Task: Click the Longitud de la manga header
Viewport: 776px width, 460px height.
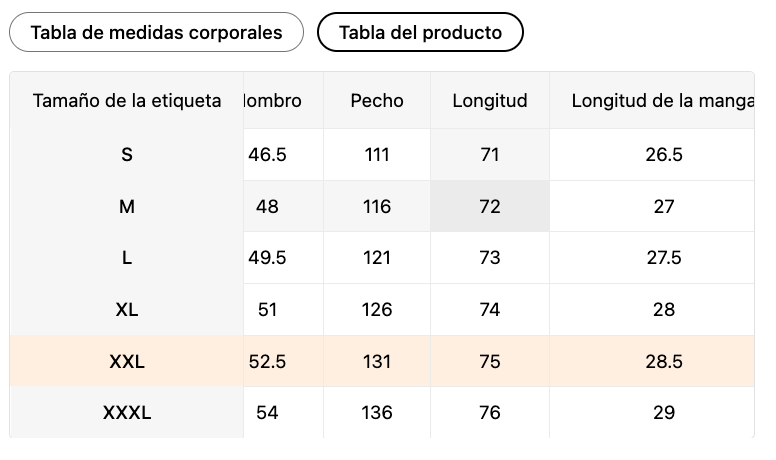Action: tap(661, 101)
